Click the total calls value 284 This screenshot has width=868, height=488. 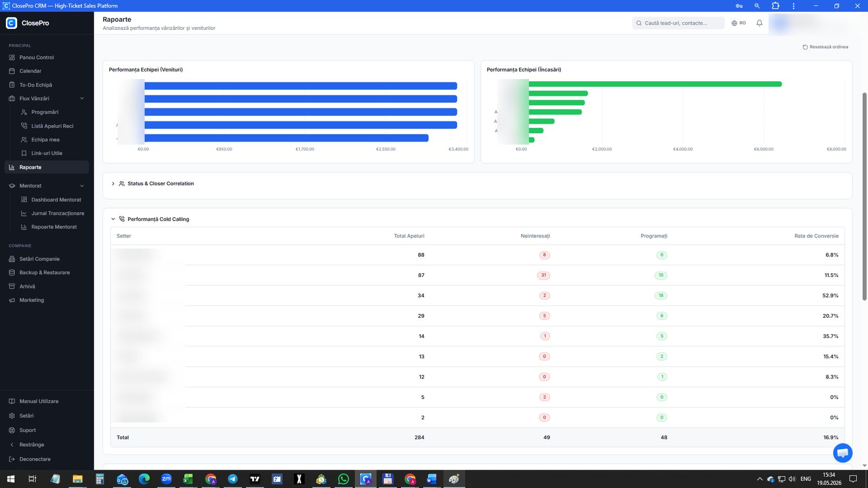pos(419,438)
